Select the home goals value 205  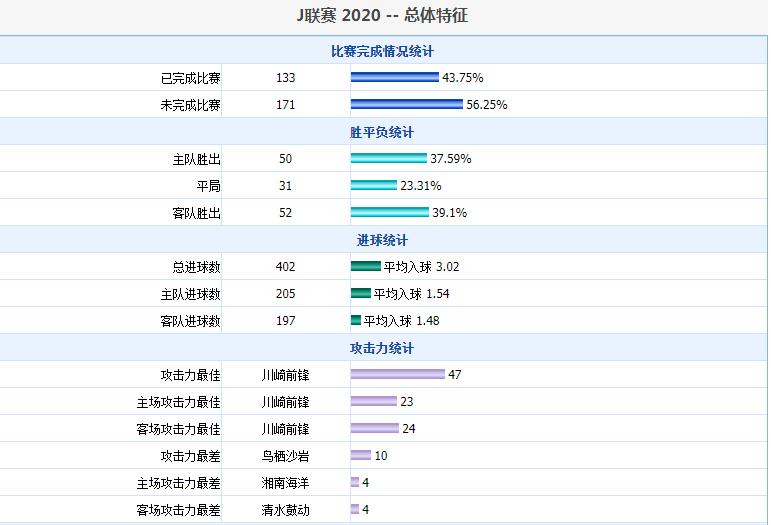click(x=286, y=294)
